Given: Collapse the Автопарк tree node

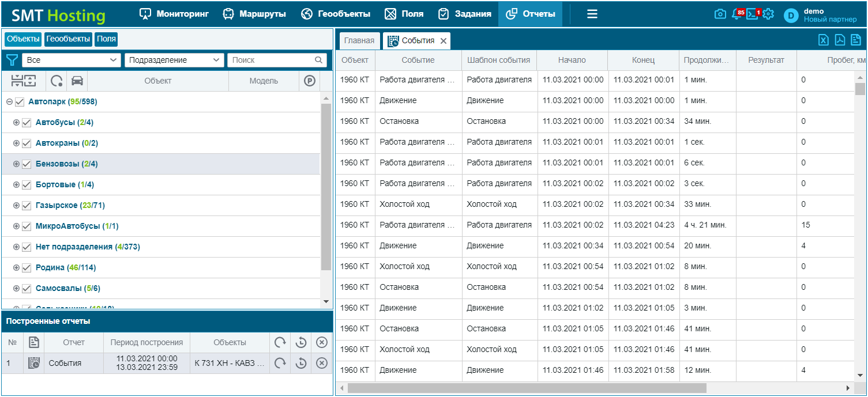Looking at the screenshot, I should (9, 102).
